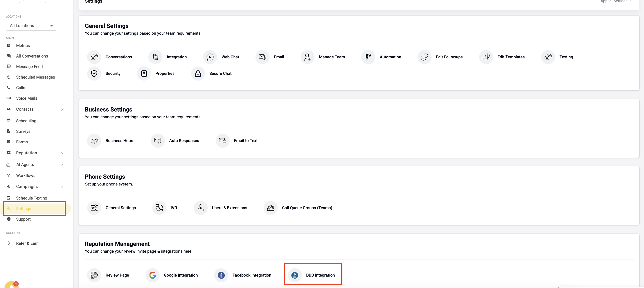Expand the AI Agents submenu chevron
This screenshot has width=644, height=288.
(62, 165)
